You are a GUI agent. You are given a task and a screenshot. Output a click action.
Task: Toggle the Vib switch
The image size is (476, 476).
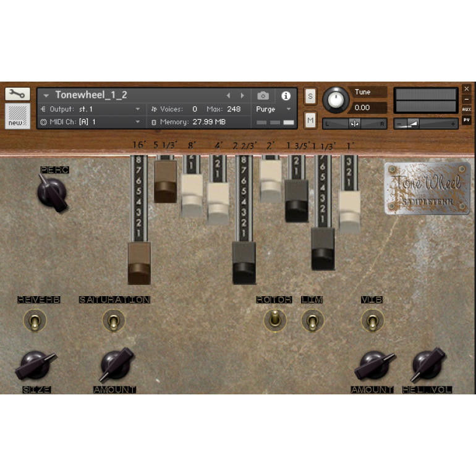(372, 321)
